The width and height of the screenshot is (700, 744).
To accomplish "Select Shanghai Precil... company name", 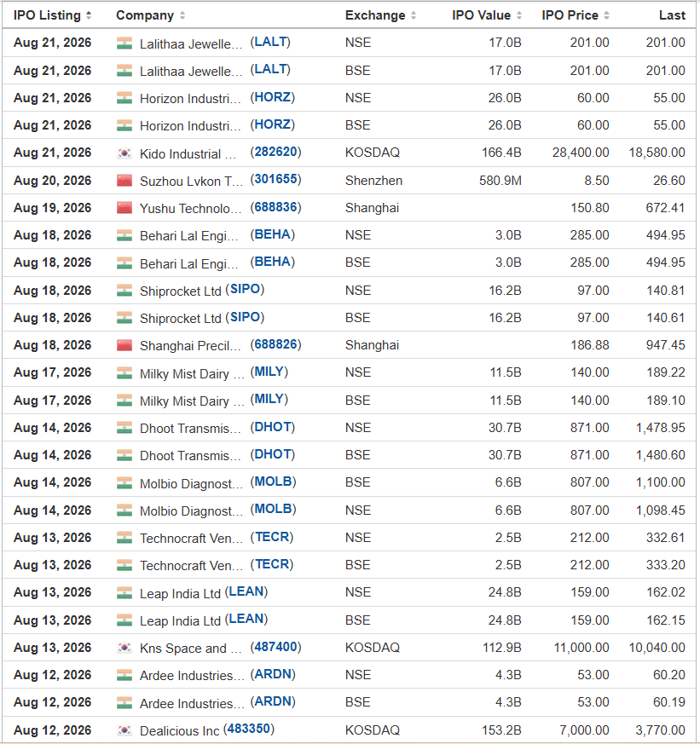I will pyautogui.click(x=190, y=346).
